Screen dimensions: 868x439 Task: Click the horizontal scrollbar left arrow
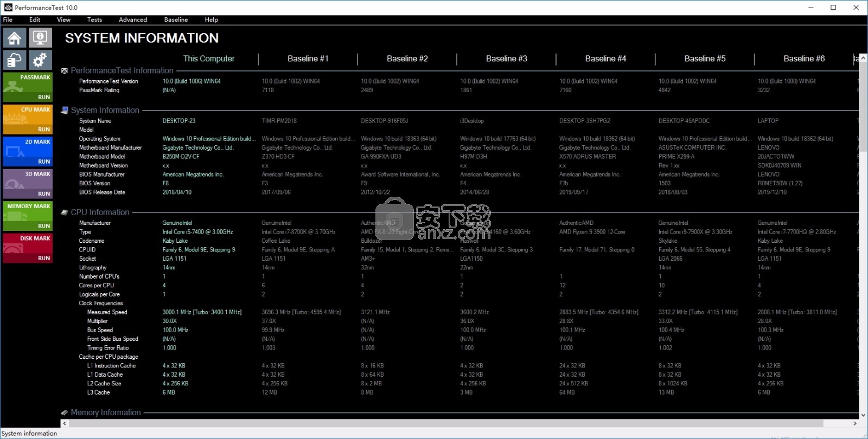pos(65,423)
